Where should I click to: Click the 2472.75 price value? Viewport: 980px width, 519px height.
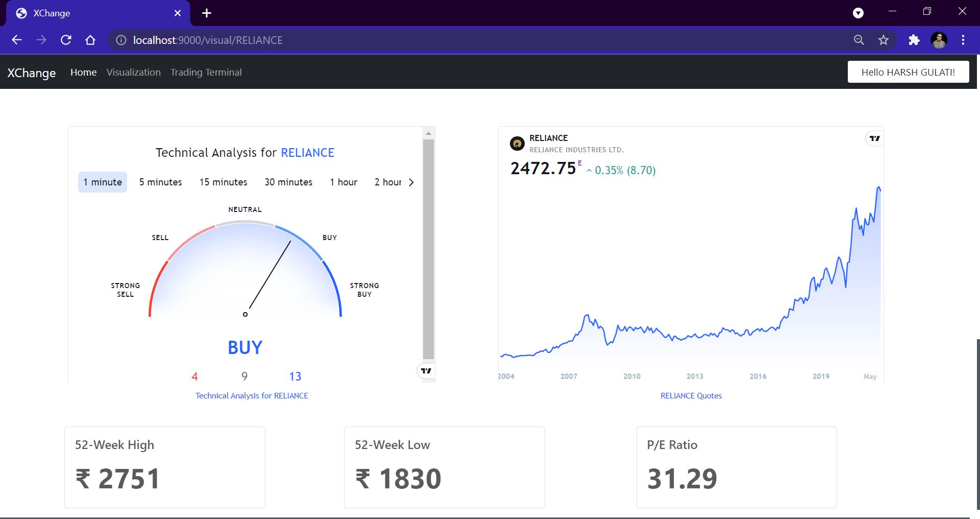pyautogui.click(x=543, y=169)
